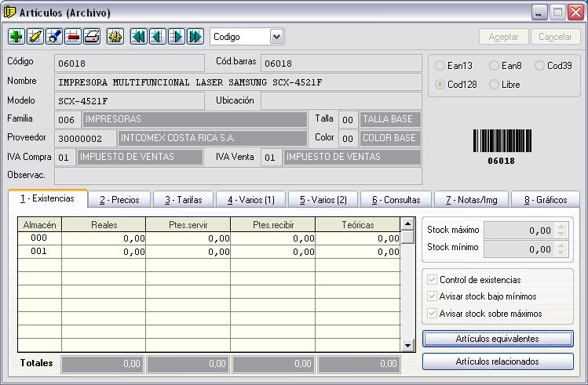Click the stock table scrollbar thumb
This screenshot has width=588, height=385.
(x=407, y=237)
